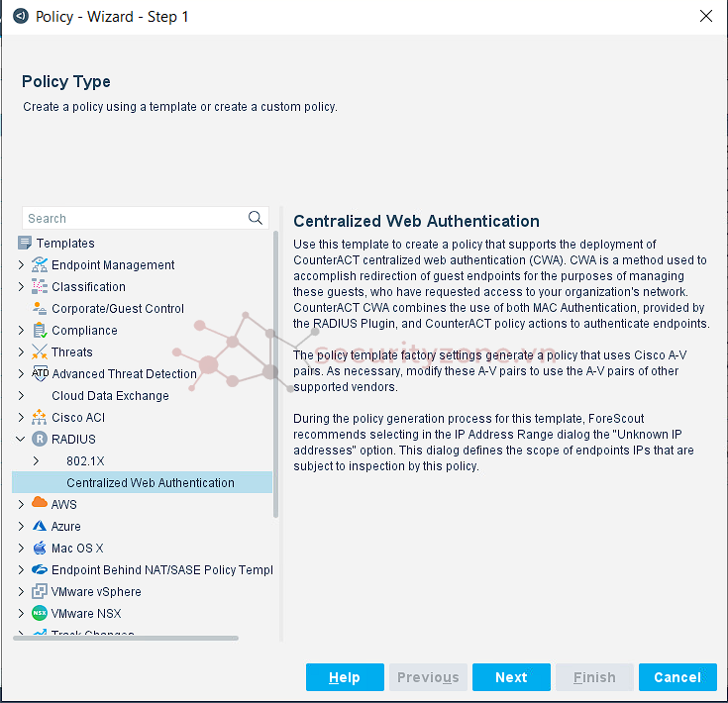Expand Advanced Threat Detection node

(21, 373)
